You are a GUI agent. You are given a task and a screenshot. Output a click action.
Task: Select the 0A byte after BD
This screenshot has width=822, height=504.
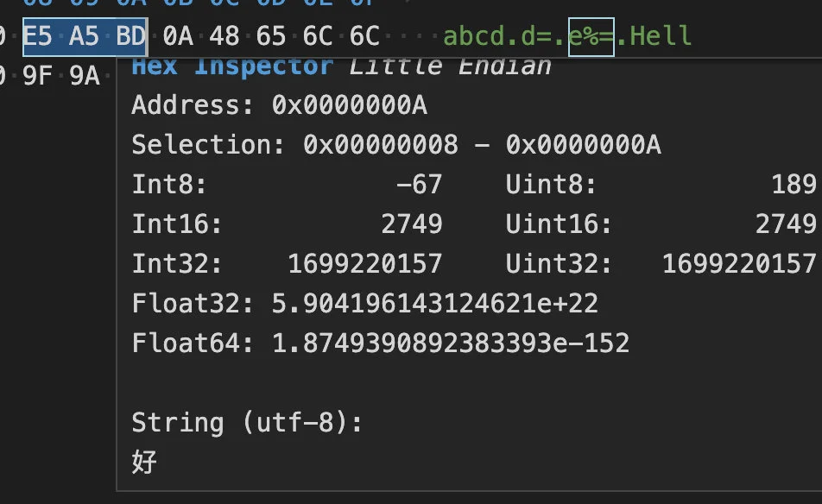point(179,35)
